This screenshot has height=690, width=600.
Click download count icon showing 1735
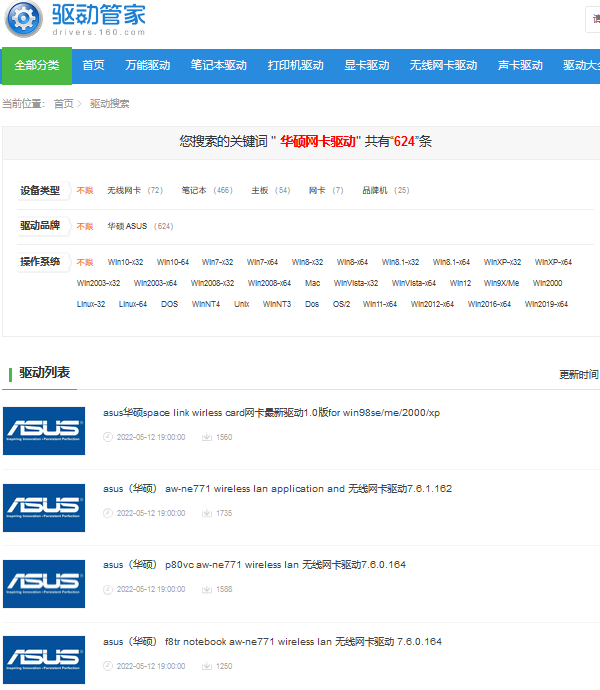click(207, 513)
